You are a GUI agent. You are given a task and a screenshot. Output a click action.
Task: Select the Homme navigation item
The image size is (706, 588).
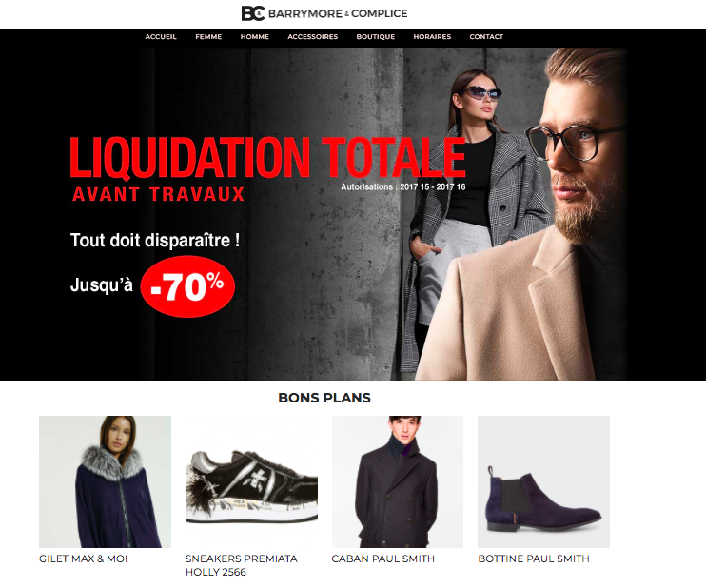click(255, 37)
